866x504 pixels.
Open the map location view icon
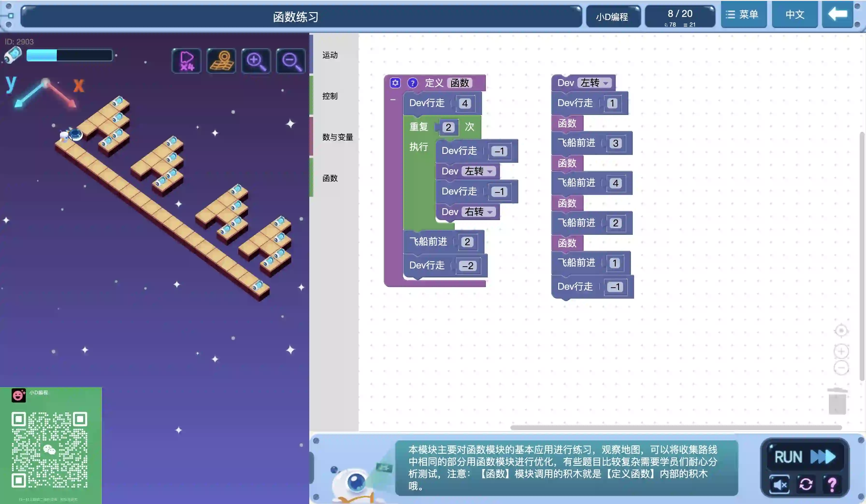pos(221,61)
